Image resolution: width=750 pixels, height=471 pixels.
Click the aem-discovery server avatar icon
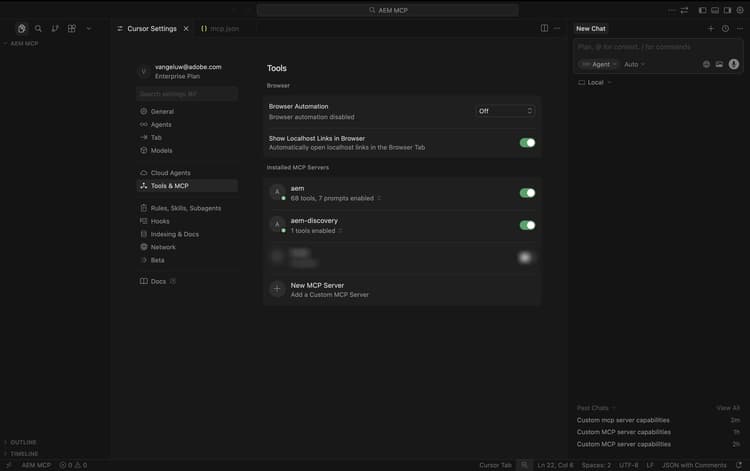point(277,224)
